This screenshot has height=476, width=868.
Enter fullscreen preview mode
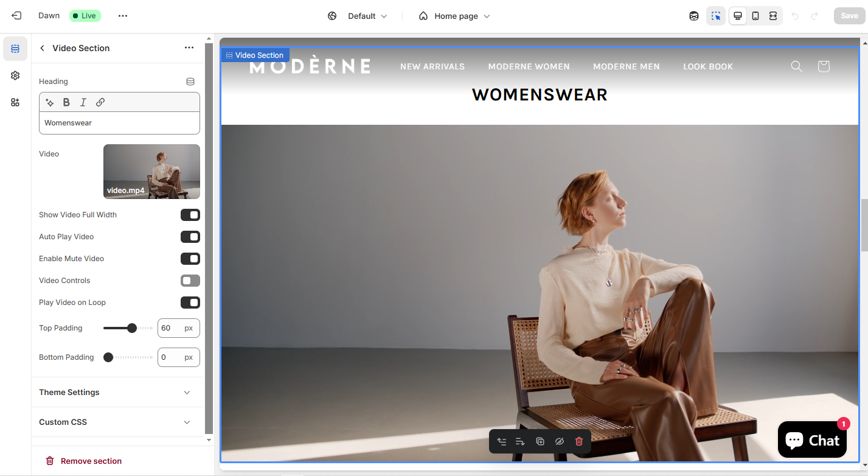[773, 16]
